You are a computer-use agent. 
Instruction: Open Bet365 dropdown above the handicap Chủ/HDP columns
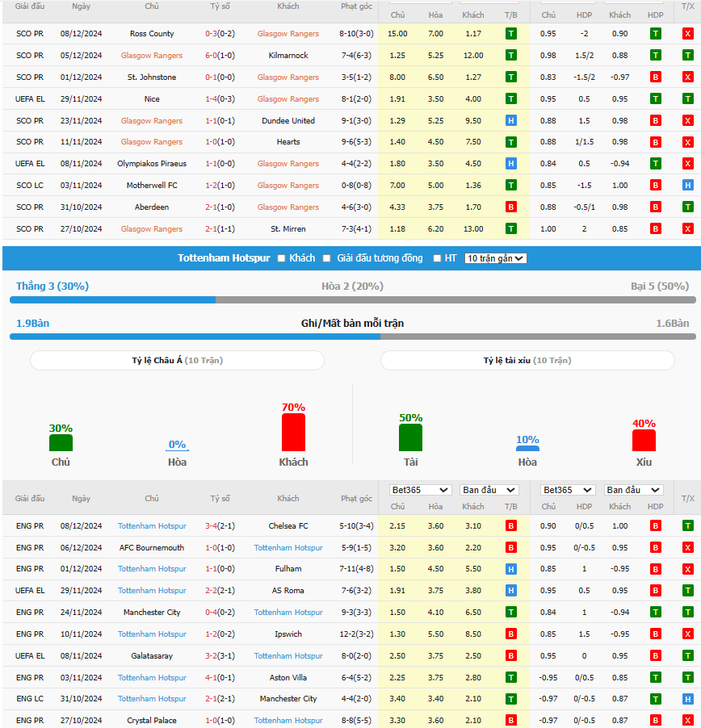coord(568,490)
